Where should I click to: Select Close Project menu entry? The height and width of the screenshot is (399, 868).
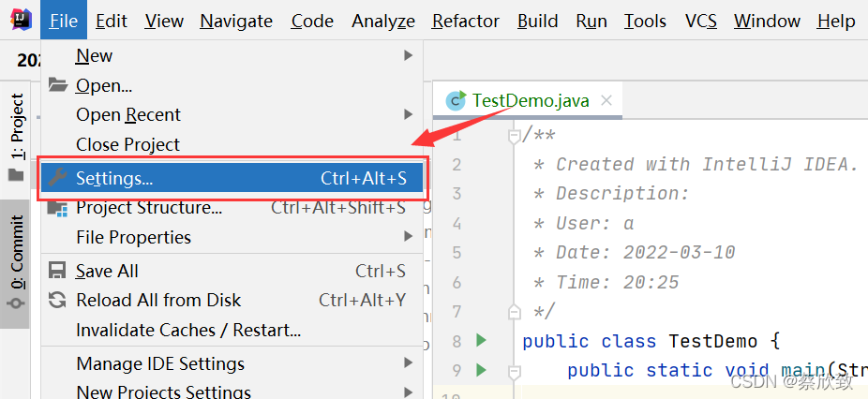coord(232,144)
